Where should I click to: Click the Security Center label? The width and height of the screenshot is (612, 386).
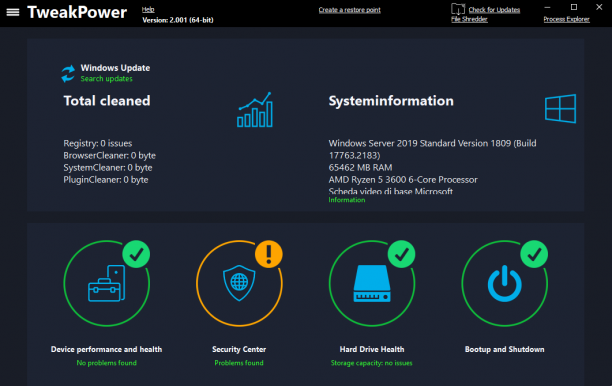(x=239, y=349)
